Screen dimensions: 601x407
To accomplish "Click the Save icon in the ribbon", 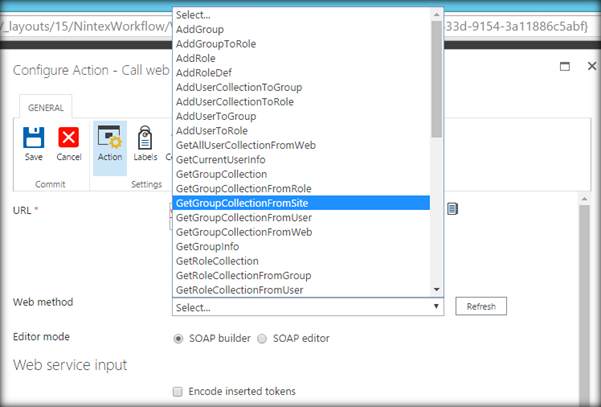I will point(34,138).
